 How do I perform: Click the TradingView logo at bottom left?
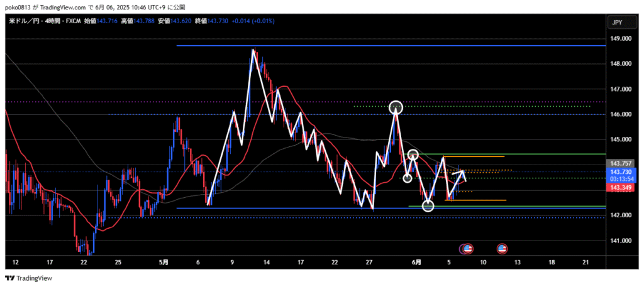coord(28,278)
